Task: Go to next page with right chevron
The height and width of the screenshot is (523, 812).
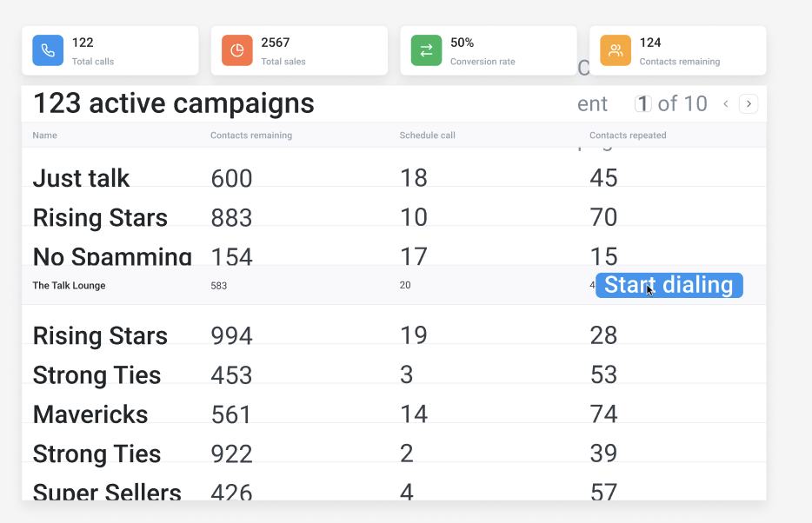Action: point(749,104)
